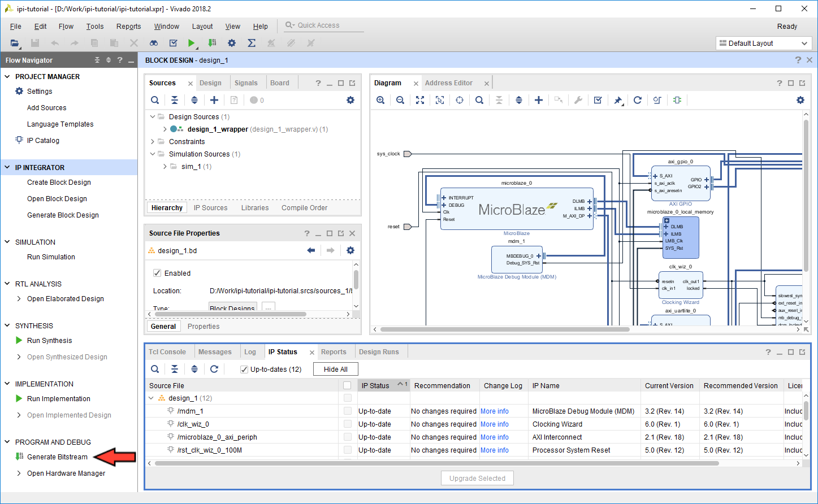Click the Run Synthesis green play icon in Flow Navigator
Screen dimensions: 818x504
(x=19, y=341)
